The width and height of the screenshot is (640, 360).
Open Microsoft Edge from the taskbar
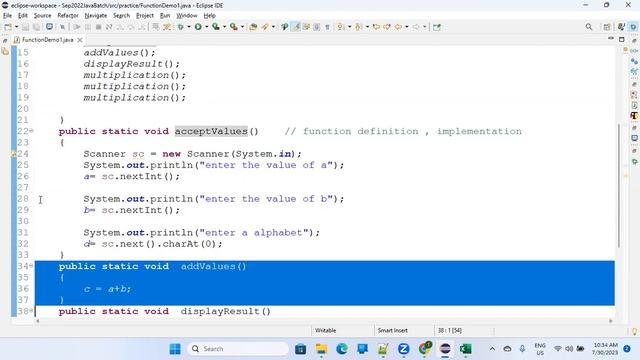[342, 349]
